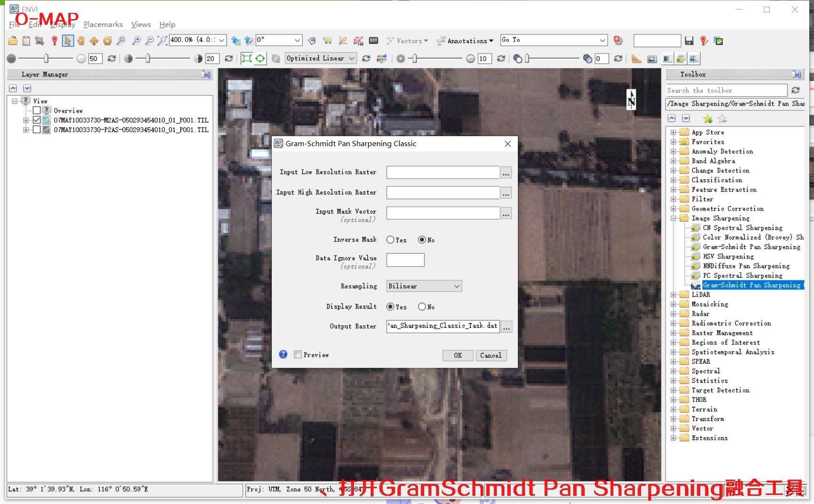Click the ROI tool icon
Image resolution: width=814 pixels, height=504 pixels.
tap(358, 41)
